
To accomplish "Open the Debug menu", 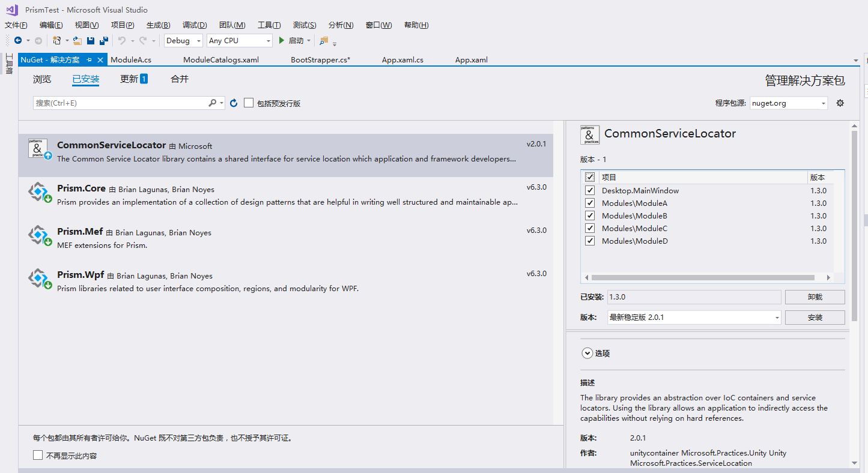I will [x=195, y=25].
